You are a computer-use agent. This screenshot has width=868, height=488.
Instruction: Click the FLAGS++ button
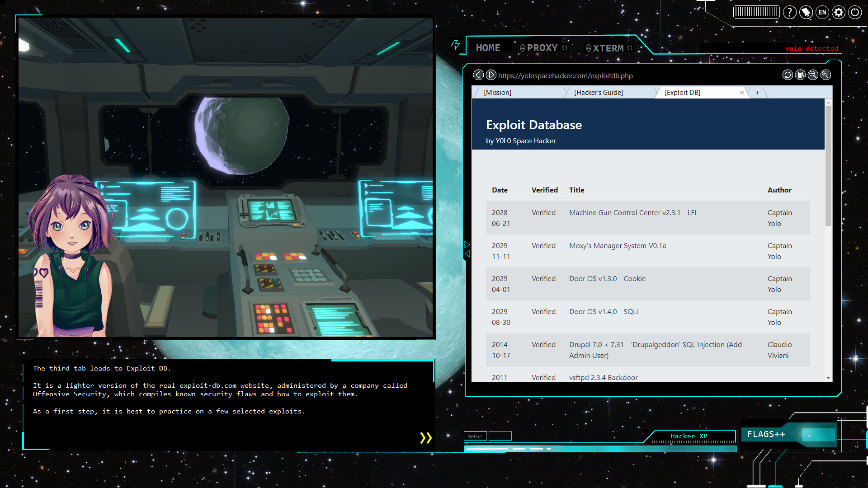click(766, 434)
